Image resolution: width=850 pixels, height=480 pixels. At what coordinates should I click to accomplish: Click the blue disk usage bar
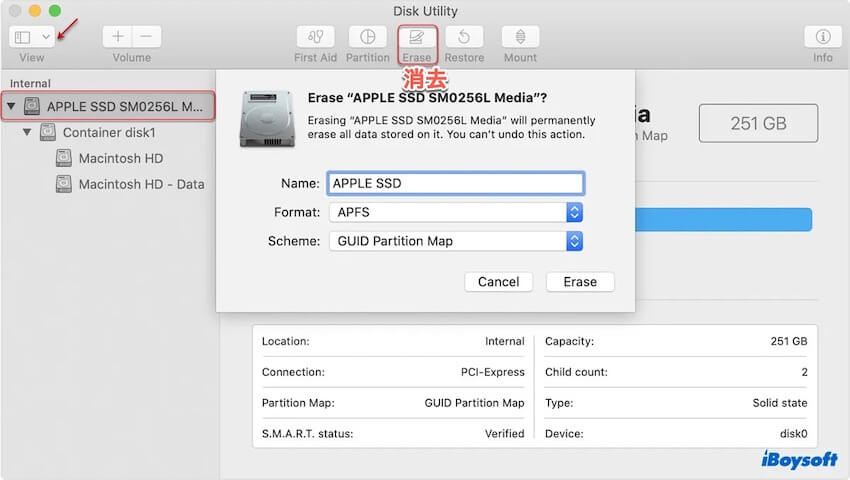click(723, 219)
